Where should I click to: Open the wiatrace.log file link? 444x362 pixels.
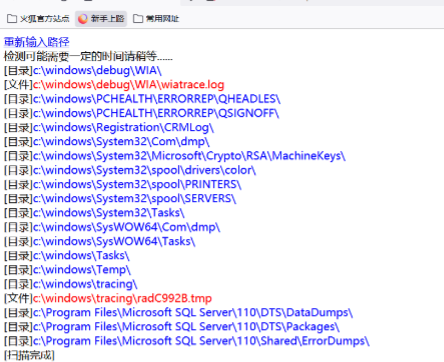(129, 85)
